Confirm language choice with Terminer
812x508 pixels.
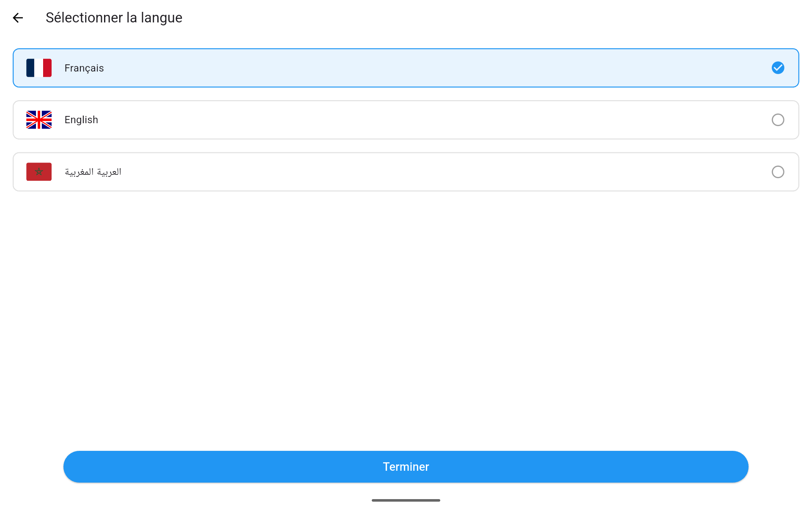pos(406,467)
